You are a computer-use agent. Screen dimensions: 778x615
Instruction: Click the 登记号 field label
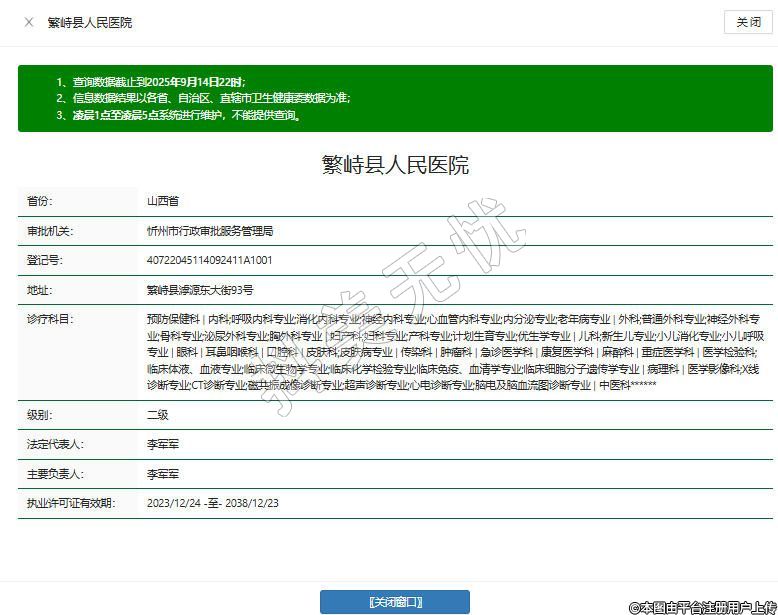tap(44, 260)
